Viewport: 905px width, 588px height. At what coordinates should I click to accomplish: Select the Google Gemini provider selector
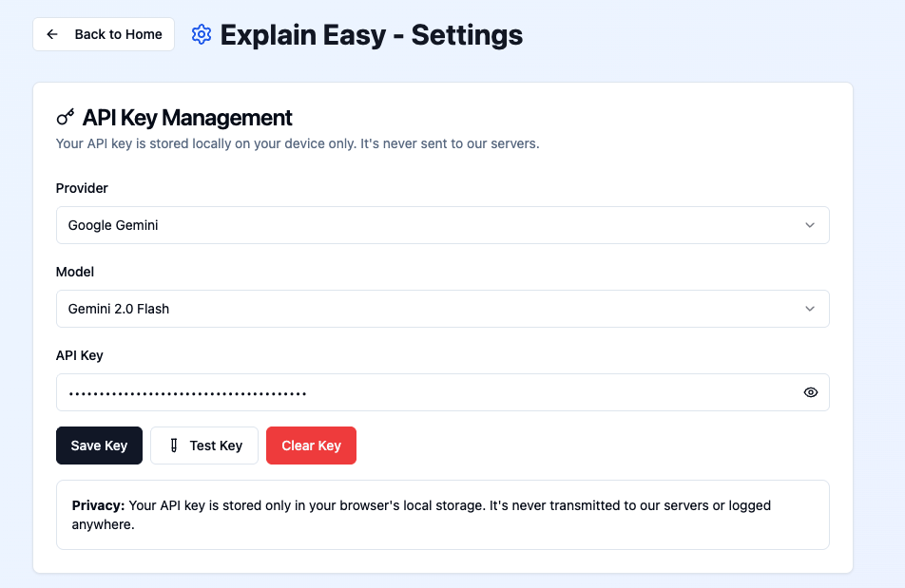[442, 225]
